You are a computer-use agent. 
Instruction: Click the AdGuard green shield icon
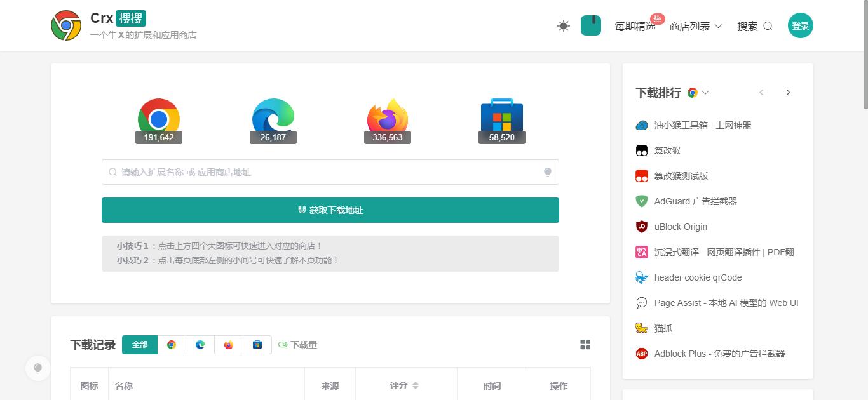coord(642,201)
